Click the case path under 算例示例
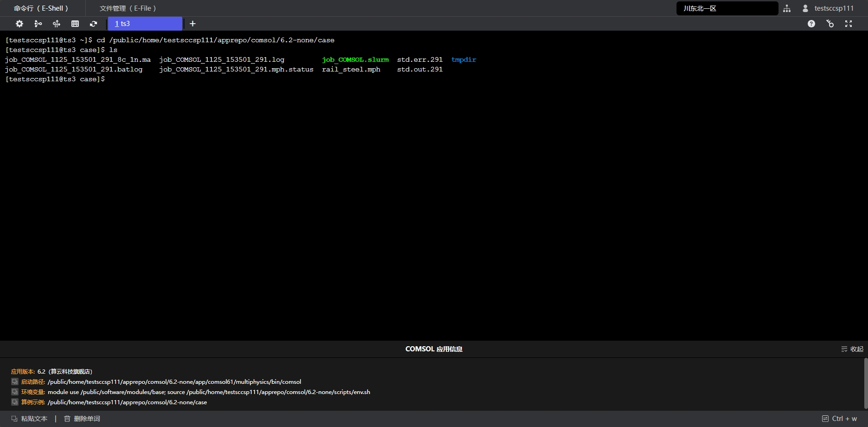868x427 pixels. click(x=127, y=402)
